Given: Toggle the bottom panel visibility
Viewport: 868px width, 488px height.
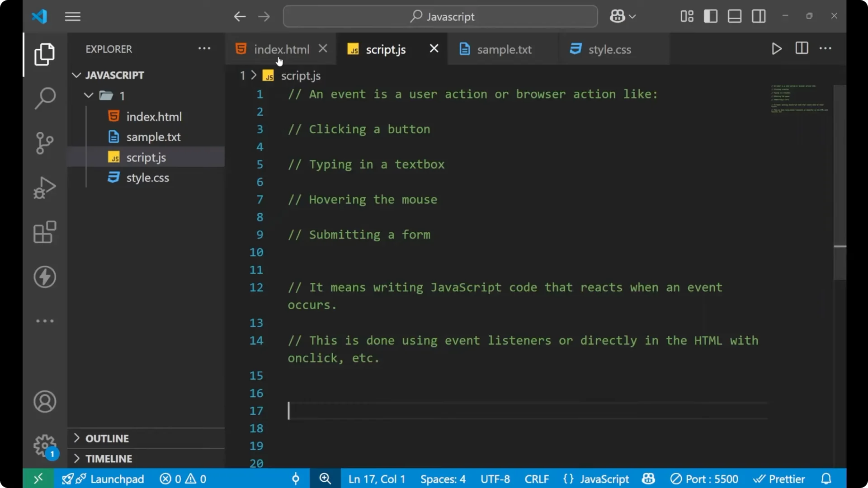Looking at the screenshot, I should 734,16.
